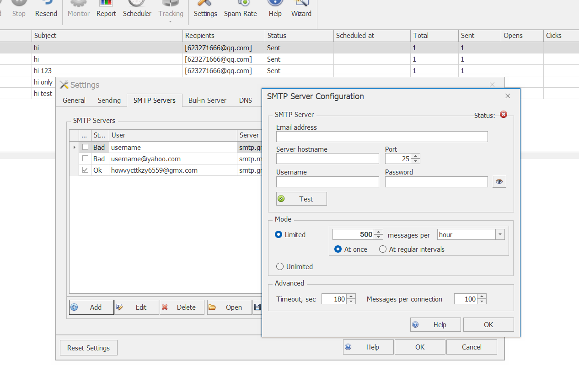579x392 pixels.
Task: Open the Tracking toolbar dropdown
Action: (x=171, y=20)
